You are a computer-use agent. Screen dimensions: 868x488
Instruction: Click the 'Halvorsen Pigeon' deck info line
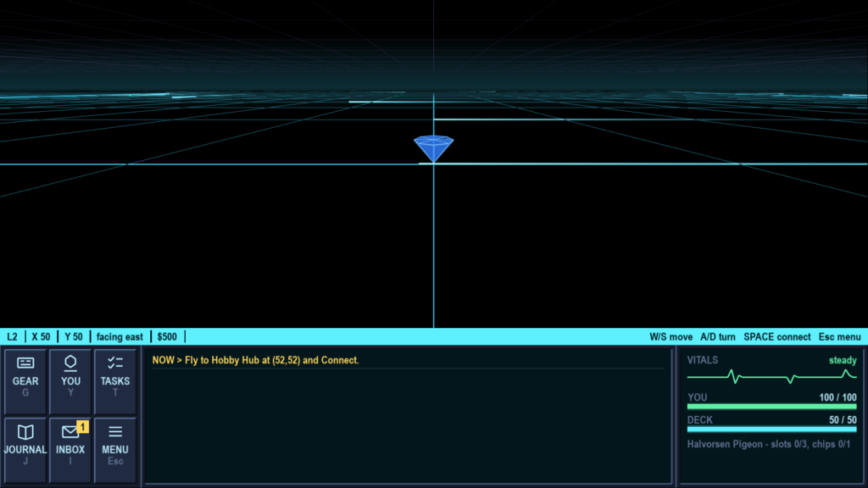point(769,444)
